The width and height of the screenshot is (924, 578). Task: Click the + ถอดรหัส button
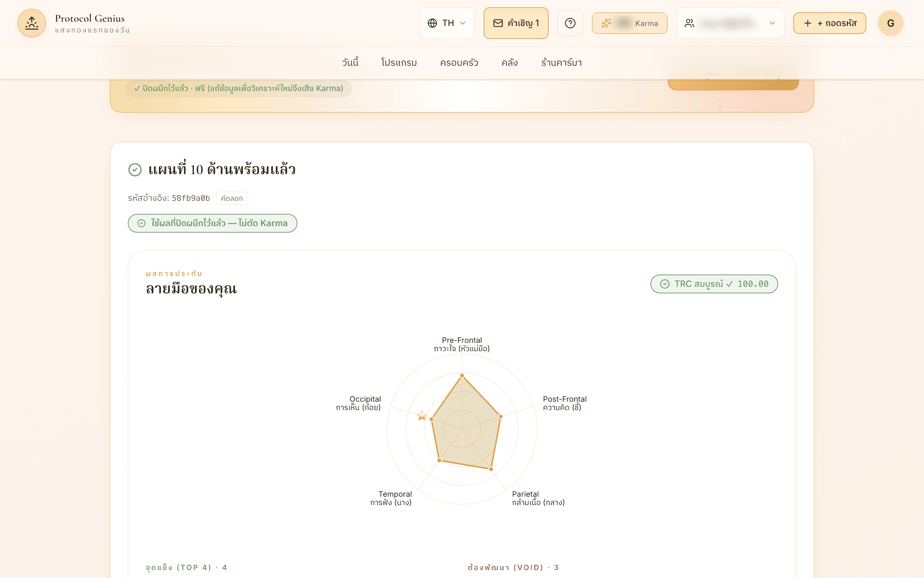point(830,23)
